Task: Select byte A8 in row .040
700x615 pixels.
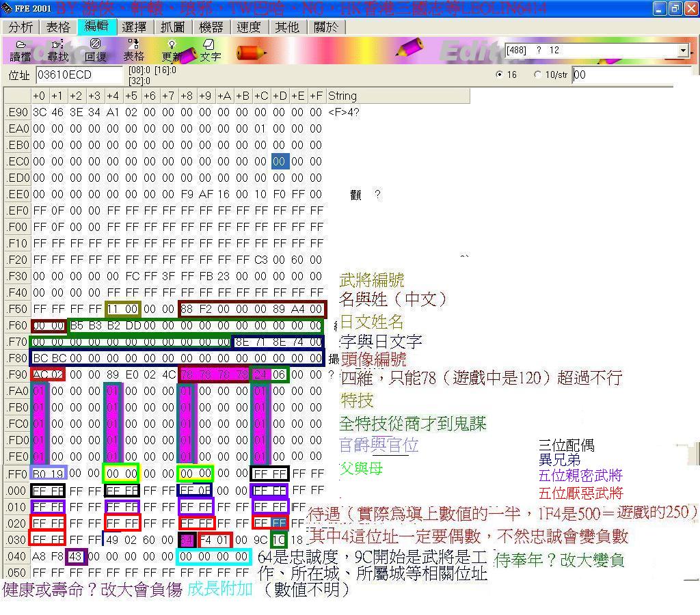Action: point(39,556)
